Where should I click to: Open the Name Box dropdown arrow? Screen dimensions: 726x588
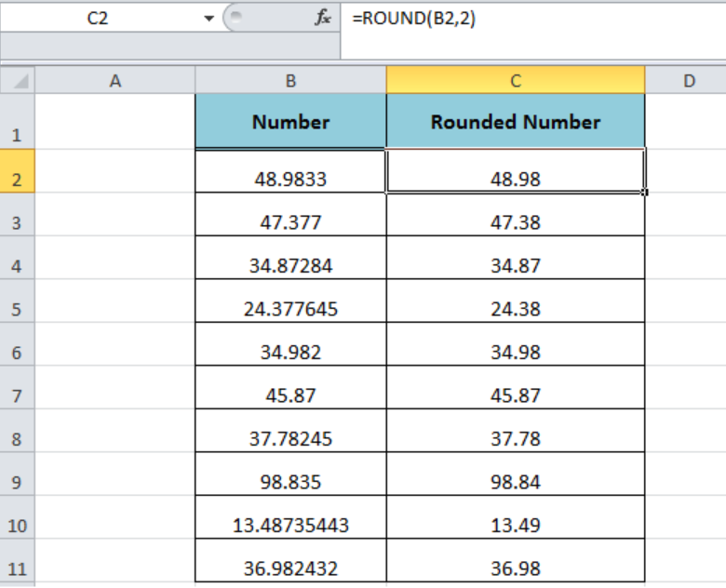pyautogui.click(x=208, y=19)
